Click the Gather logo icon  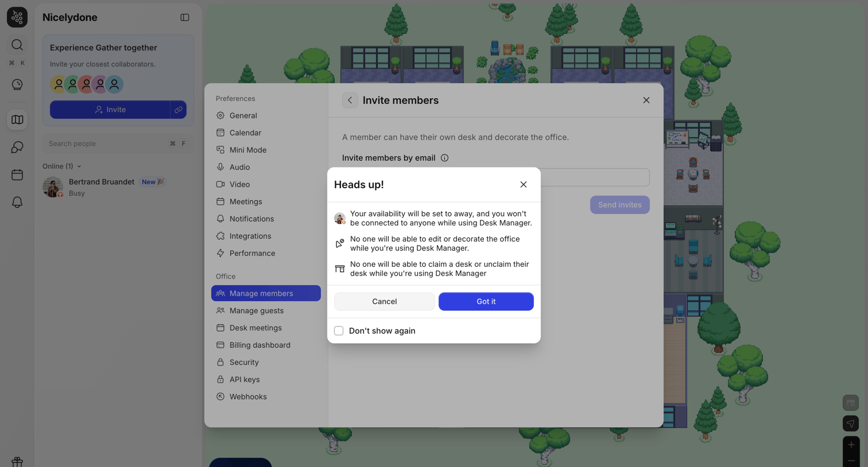(x=17, y=17)
